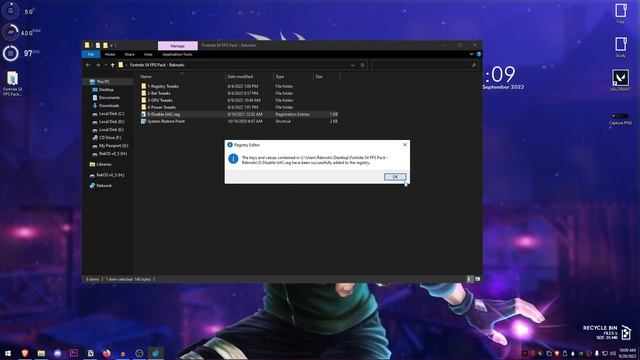Open Local Disk (C:) in navigation pane
Image resolution: width=640 pixels, height=360 pixels.
coord(108,113)
